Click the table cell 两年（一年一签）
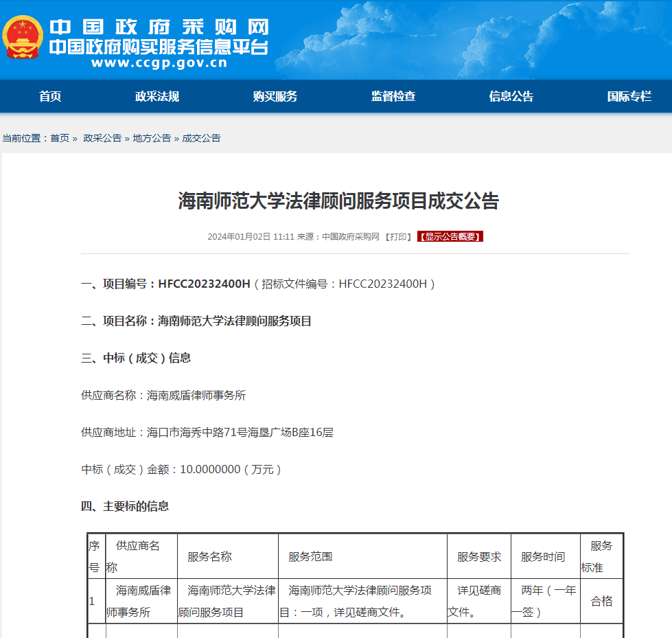Image resolution: width=672 pixels, height=638 pixels. click(546, 601)
